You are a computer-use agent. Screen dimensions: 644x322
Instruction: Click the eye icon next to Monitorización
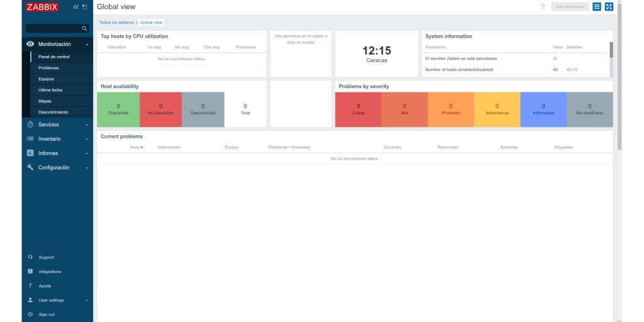[x=30, y=44]
